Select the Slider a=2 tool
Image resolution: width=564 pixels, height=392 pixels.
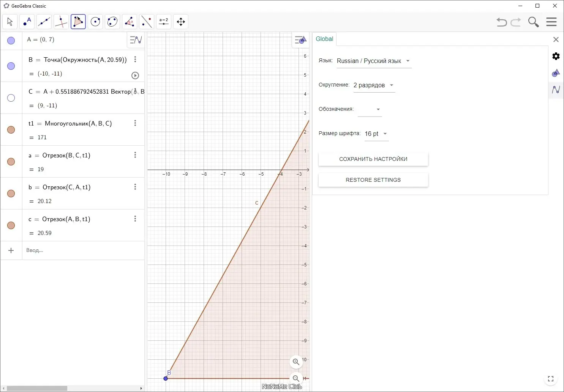164,22
